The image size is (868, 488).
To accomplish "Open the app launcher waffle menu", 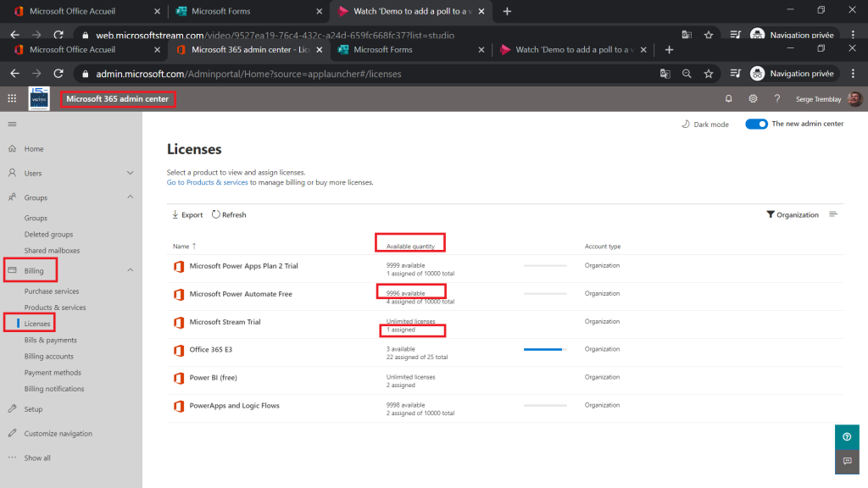I will [x=11, y=99].
